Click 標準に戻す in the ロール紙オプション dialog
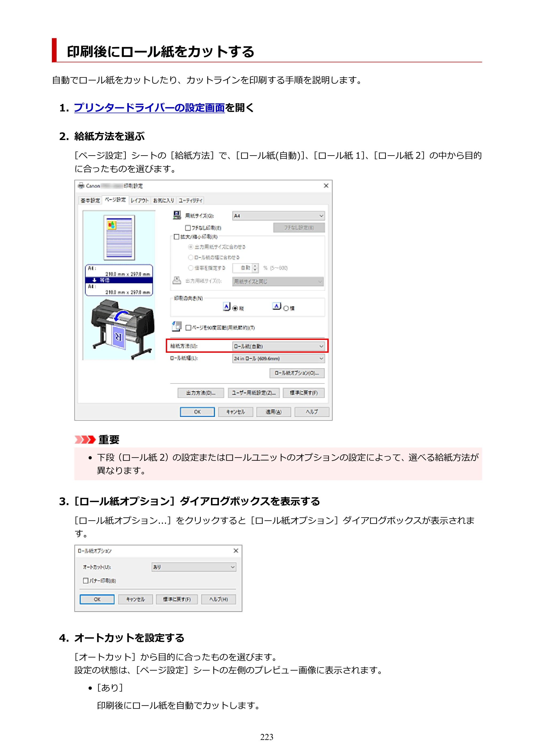The height and width of the screenshot is (756, 534). click(x=177, y=599)
